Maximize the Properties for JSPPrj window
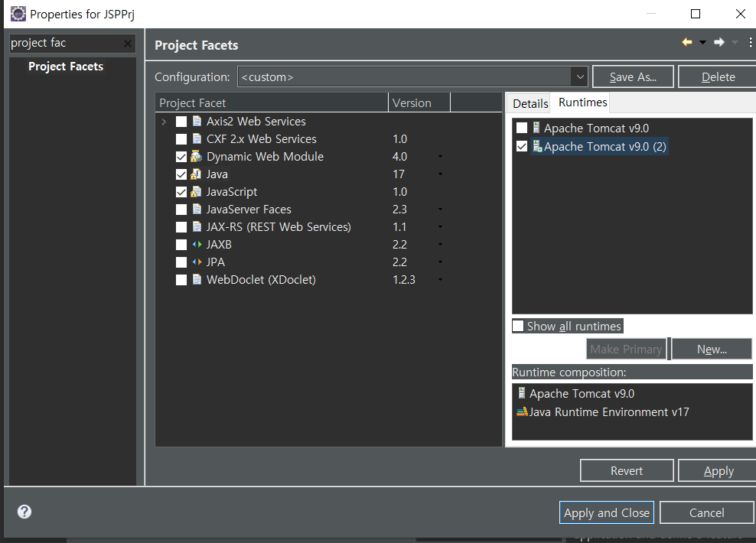Viewport: 756px width, 543px height. click(696, 14)
